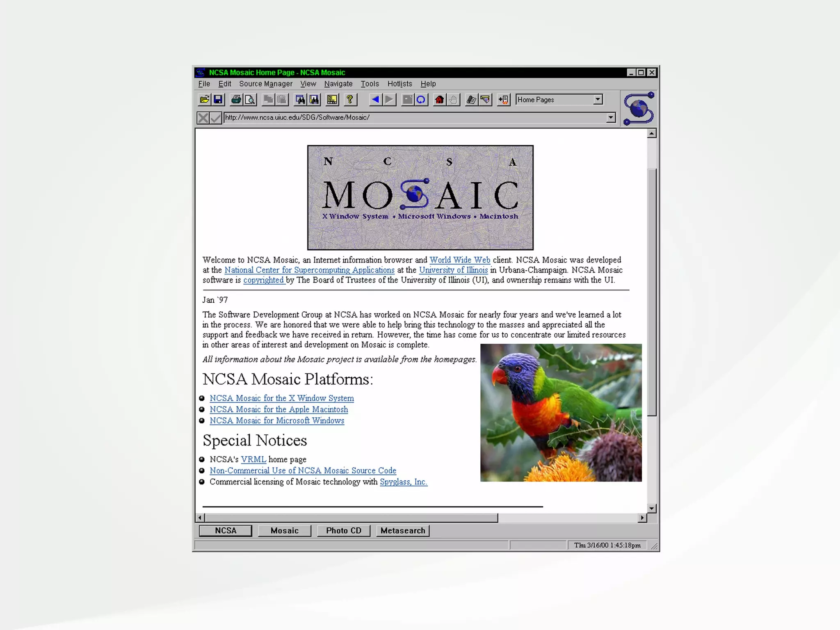Image resolution: width=840 pixels, height=630 pixels.
Task: Open the Hotlists menu
Action: tap(399, 84)
